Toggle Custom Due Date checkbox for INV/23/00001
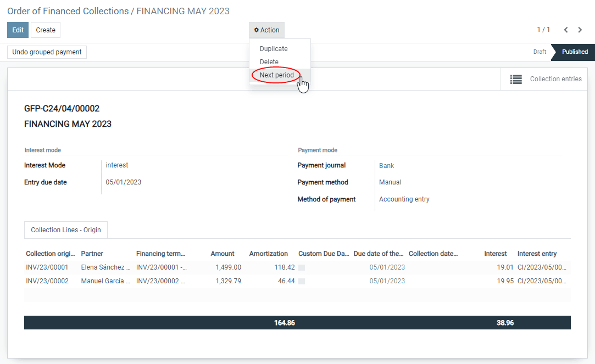595x364 pixels. [x=302, y=267]
